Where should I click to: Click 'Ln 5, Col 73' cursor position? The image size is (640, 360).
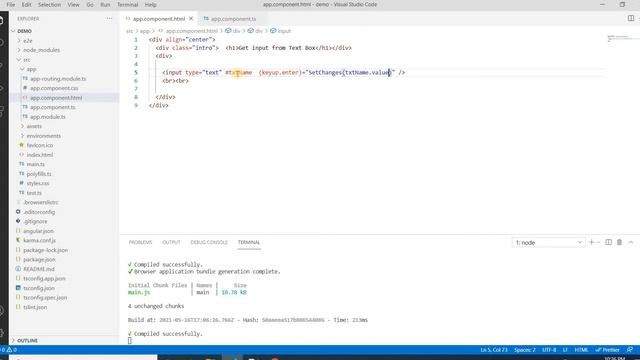click(x=494, y=350)
